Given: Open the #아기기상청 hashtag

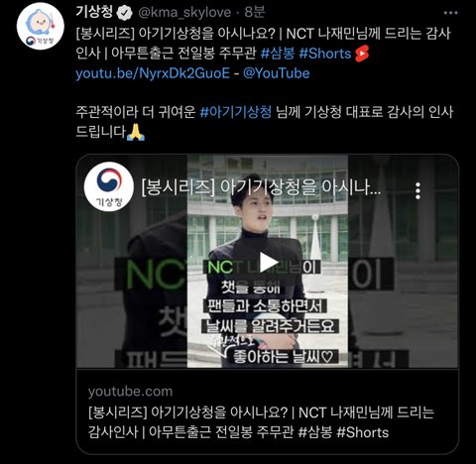Looking at the screenshot, I should coord(236,112).
